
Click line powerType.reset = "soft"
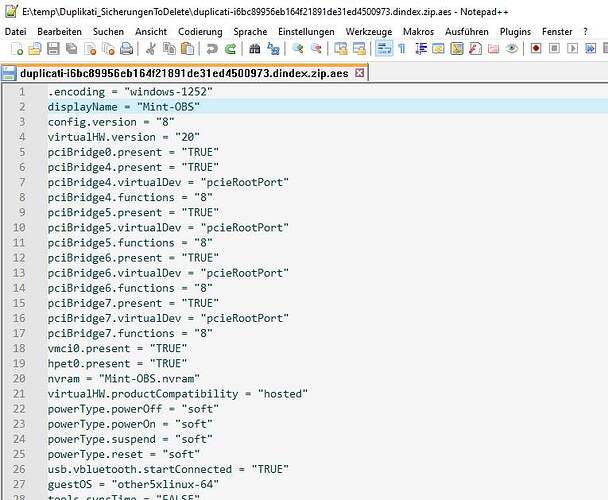pyautogui.click(x=123, y=454)
